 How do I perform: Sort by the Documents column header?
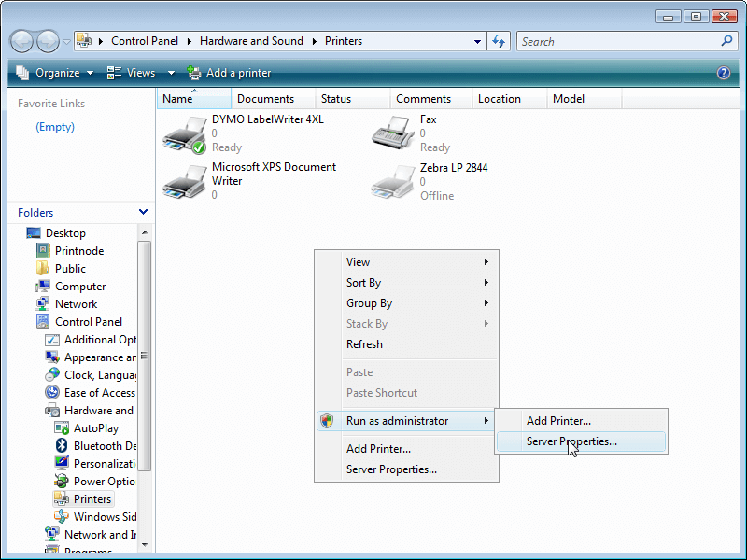click(x=273, y=99)
